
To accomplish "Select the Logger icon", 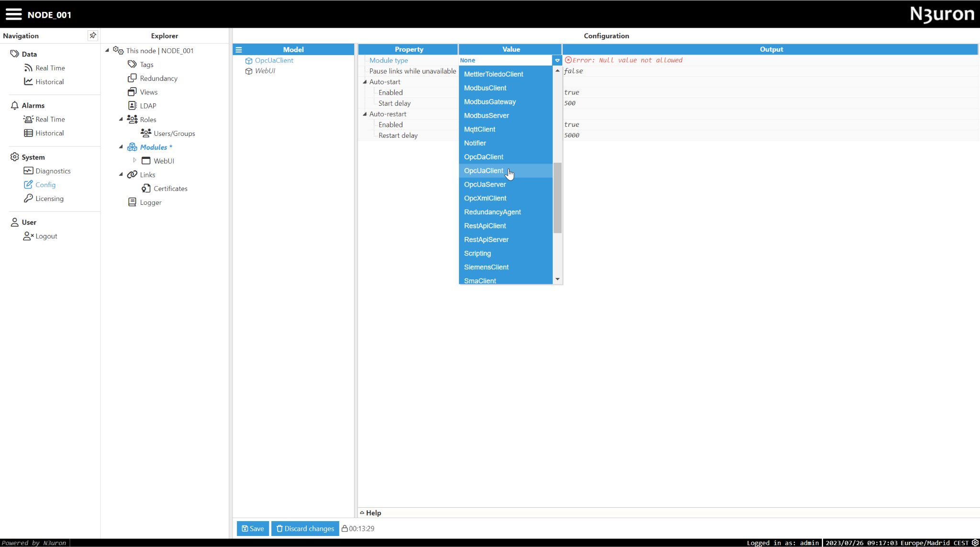I will click(x=133, y=202).
